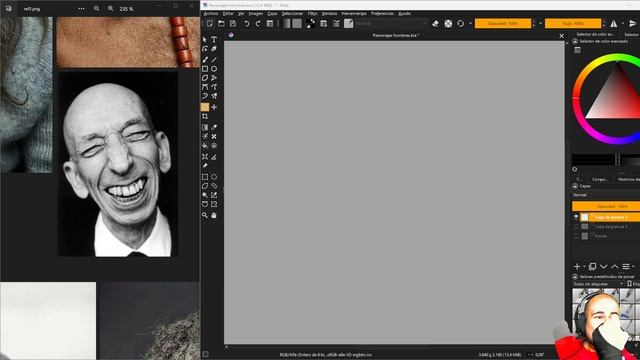Select the highlighted Transform tool

click(x=205, y=107)
